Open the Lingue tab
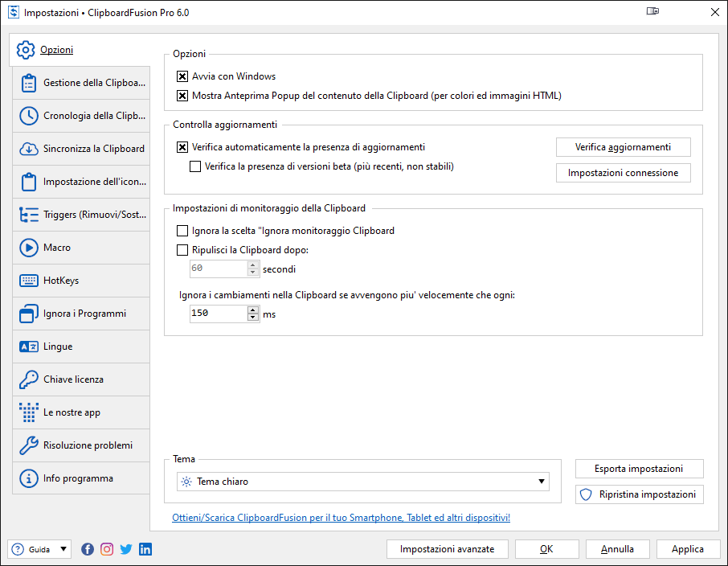The height and width of the screenshot is (566, 728). 81,347
